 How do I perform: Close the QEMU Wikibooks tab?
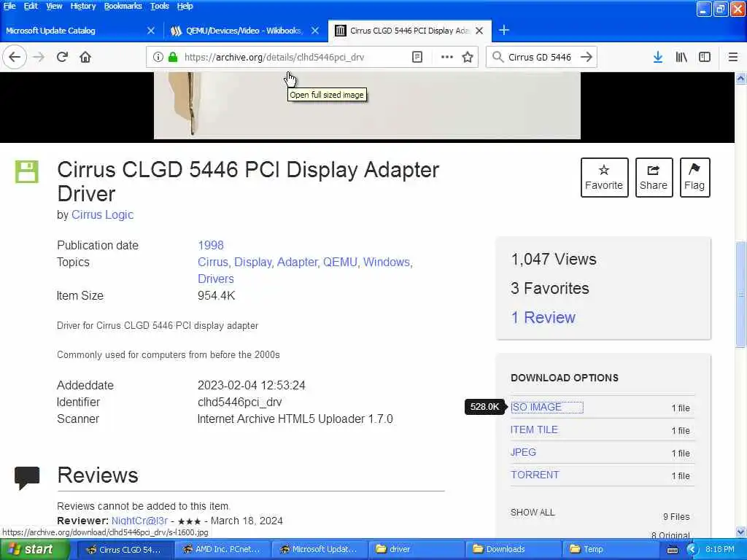coord(315,31)
